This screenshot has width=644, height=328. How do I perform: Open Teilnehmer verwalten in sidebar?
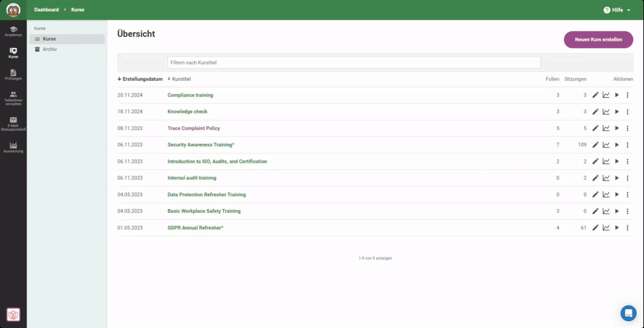click(13, 98)
